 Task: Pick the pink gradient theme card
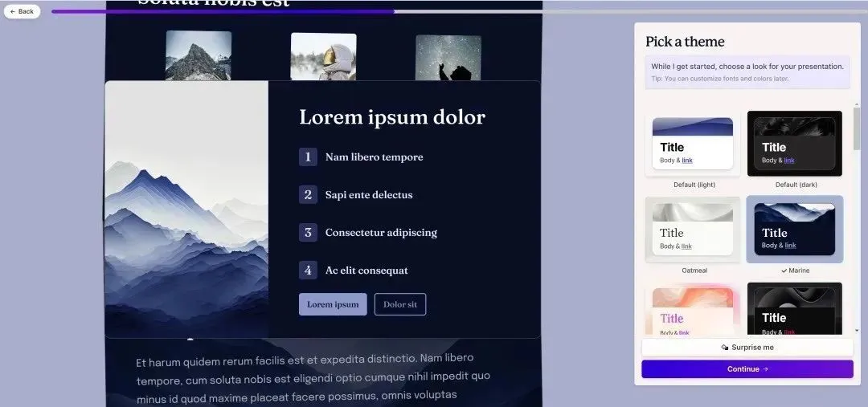click(x=693, y=310)
